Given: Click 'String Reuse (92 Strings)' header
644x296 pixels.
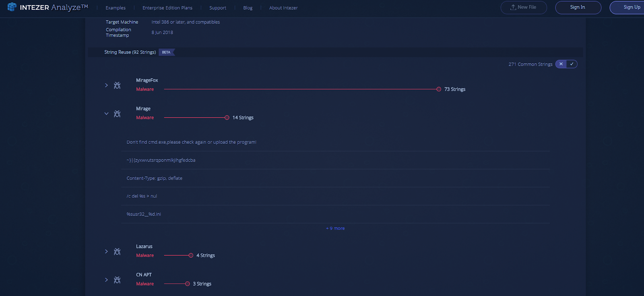Looking at the screenshot, I should pos(130,52).
